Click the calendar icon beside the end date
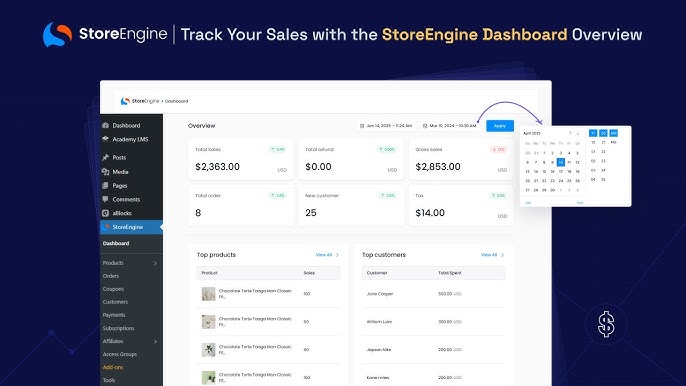The image size is (686, 386). click(425, 126)
